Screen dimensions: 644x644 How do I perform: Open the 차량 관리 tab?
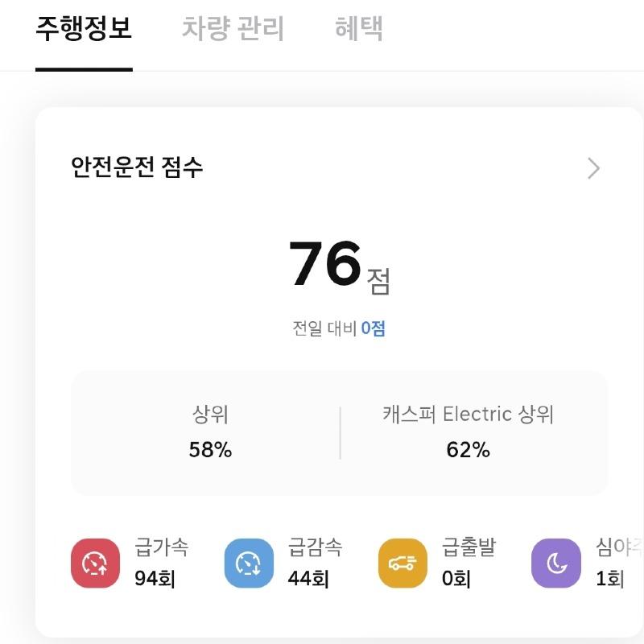(x=233, y=28)
